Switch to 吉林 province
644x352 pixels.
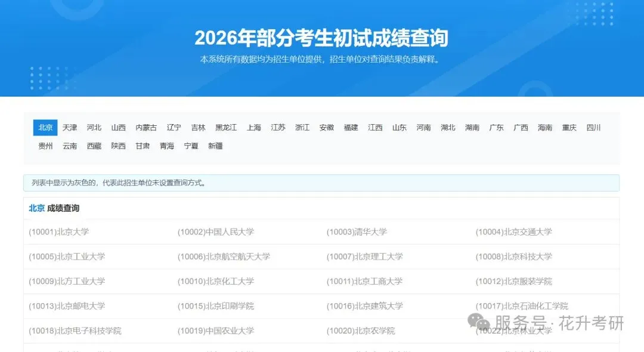pyautogui.click(x=199, y=128)
